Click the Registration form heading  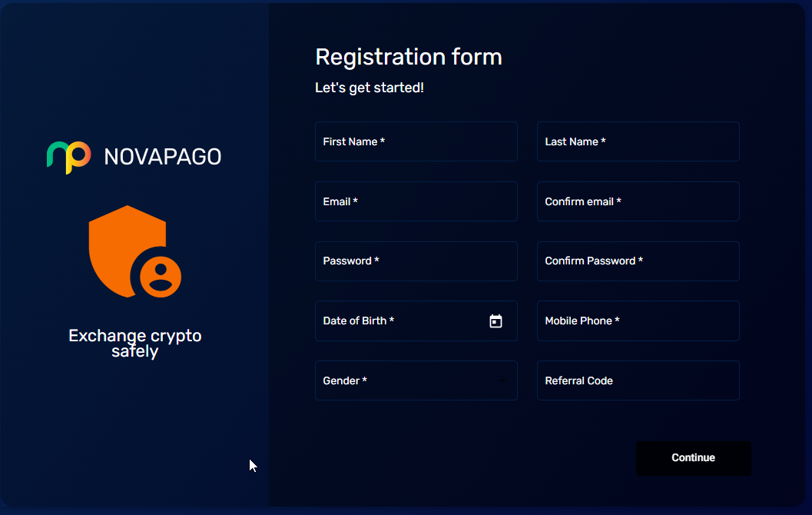pos(408,57)
